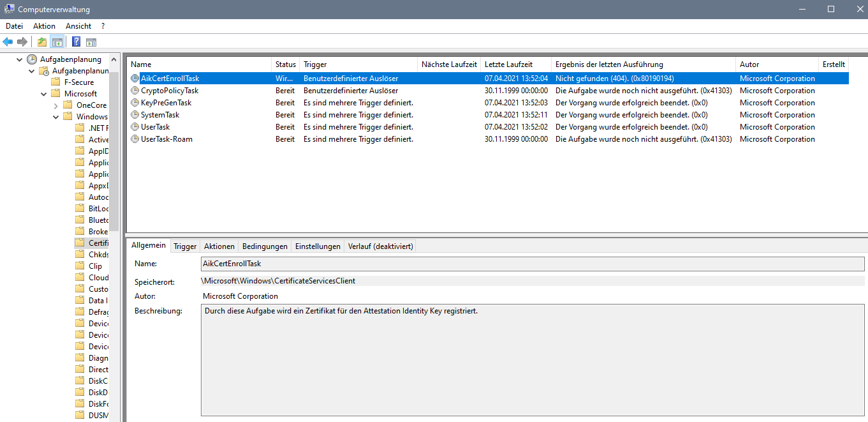Click the Cloud folder icon

click(x=80, y=278)
